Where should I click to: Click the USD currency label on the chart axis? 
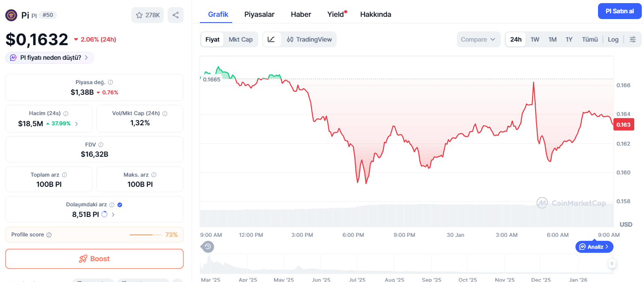point(626,224)
